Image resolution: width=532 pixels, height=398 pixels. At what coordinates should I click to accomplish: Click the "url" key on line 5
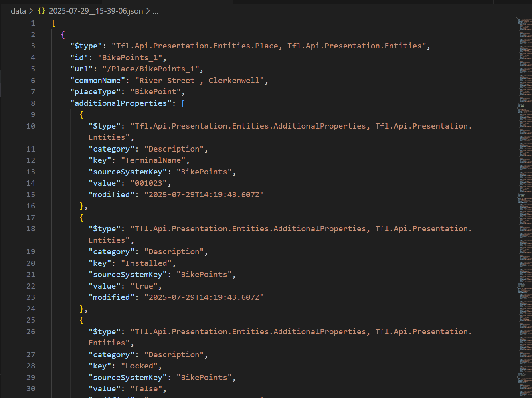point(82,69)
